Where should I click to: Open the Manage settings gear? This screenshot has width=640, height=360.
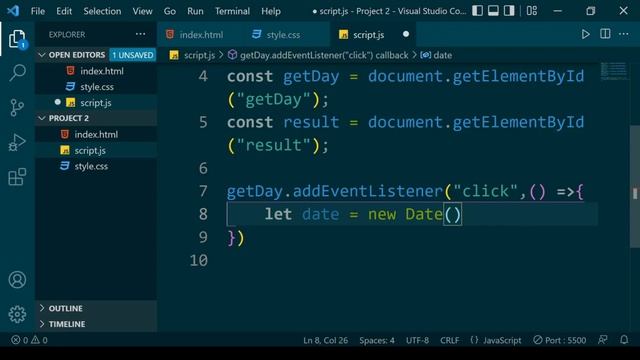17,314
